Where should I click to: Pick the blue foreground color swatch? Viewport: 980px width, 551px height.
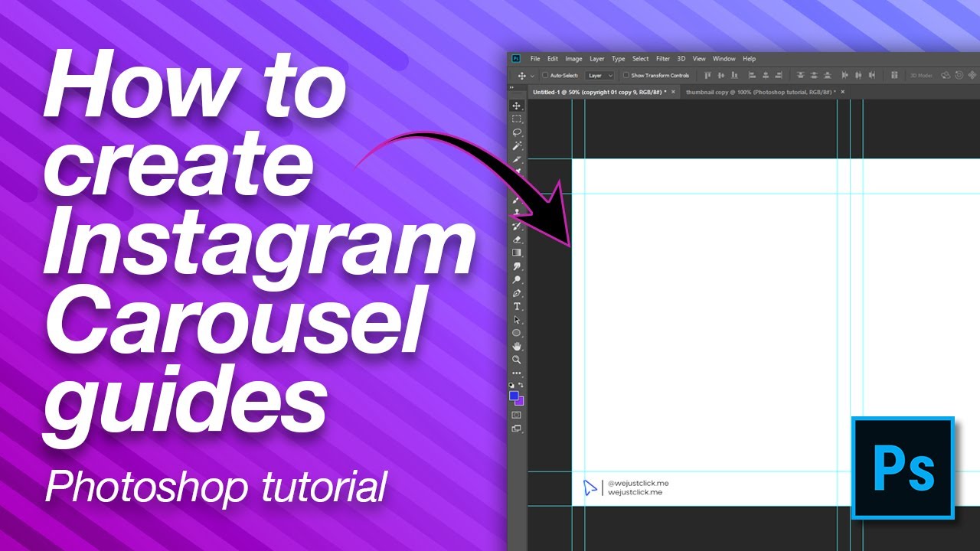[x=514, y=396]
